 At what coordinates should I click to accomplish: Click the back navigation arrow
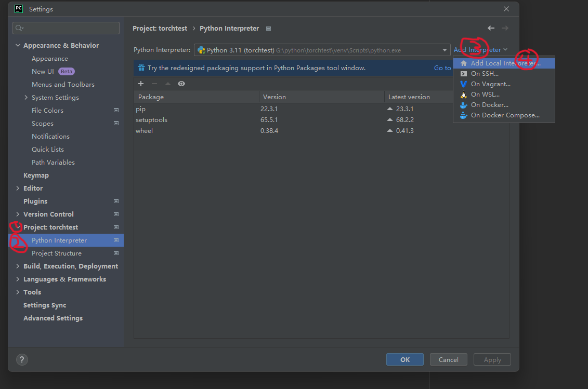click(x=491, y=28)
